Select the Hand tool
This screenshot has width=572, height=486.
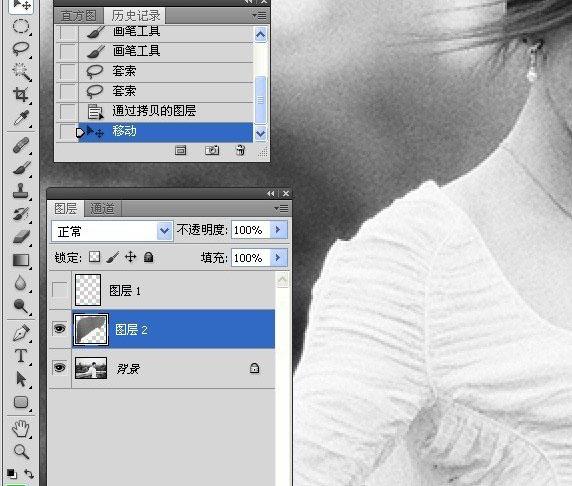[21, 428]
